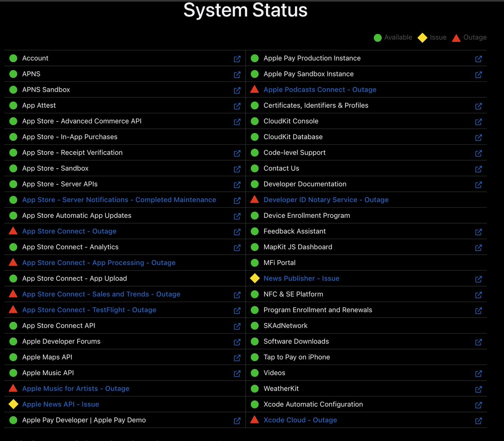Click external link icon for Apple Pay Sandbox Instance
Screen dimensions: 504x441
tap(478, 74)
